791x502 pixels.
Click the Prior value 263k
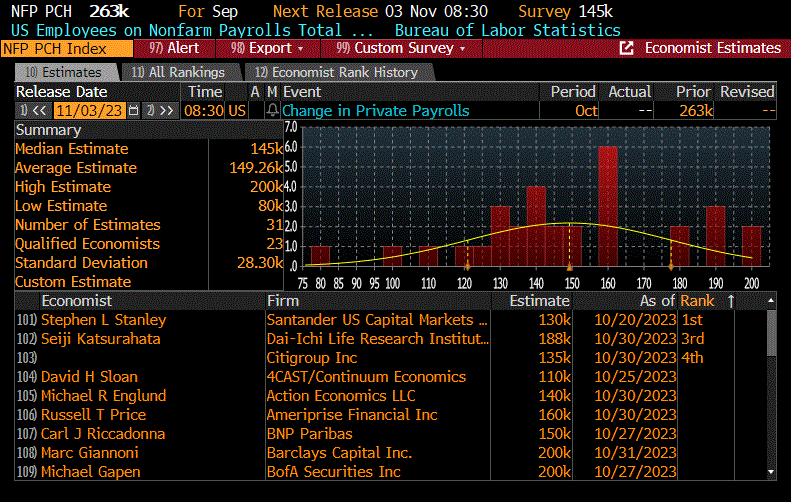tap(696, 110)
